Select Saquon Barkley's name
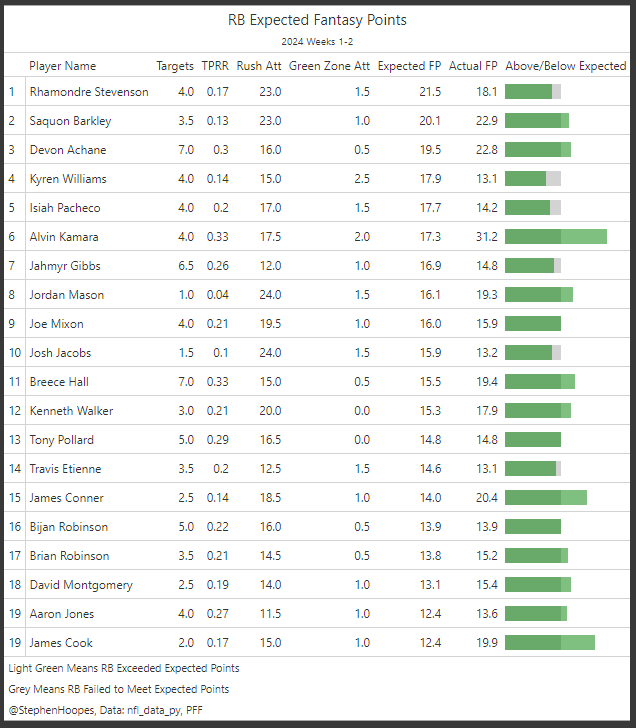This screenshot has height=728, width=636. click(x=70, y=121)
